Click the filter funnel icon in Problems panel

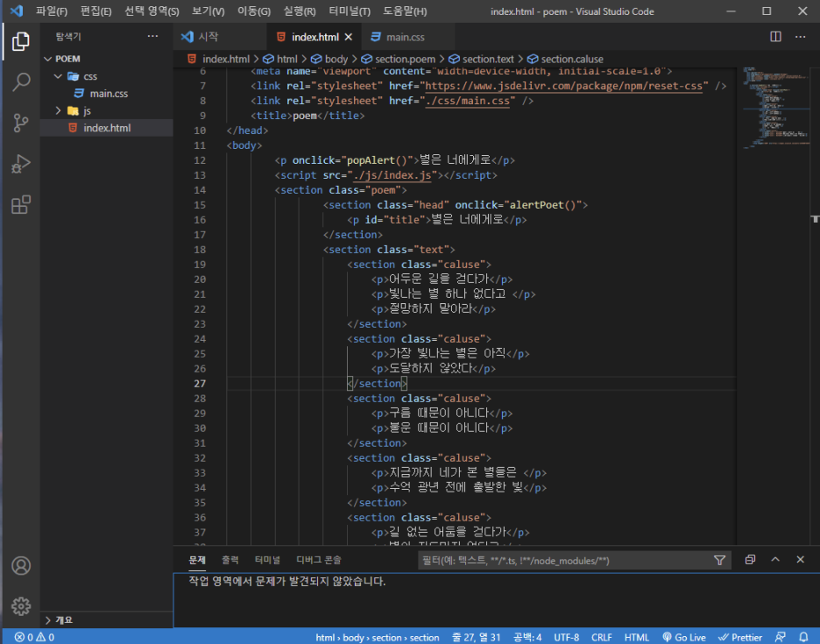[719, 560]
